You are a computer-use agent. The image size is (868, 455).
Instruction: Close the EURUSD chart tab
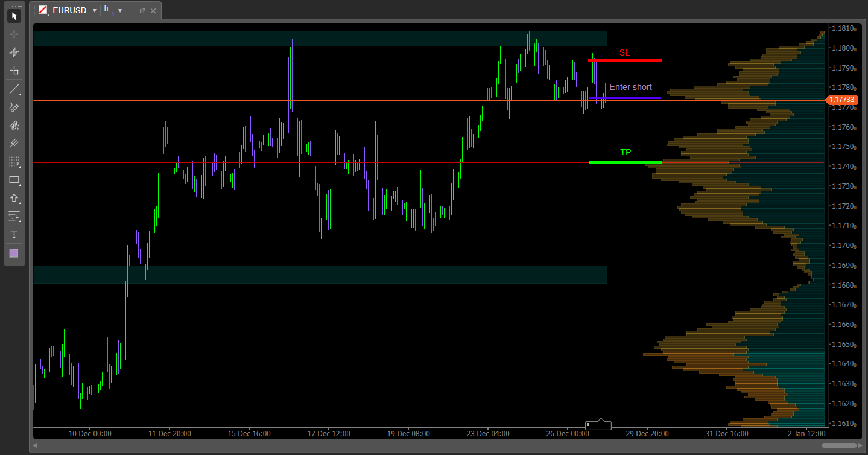pos(153,11)
